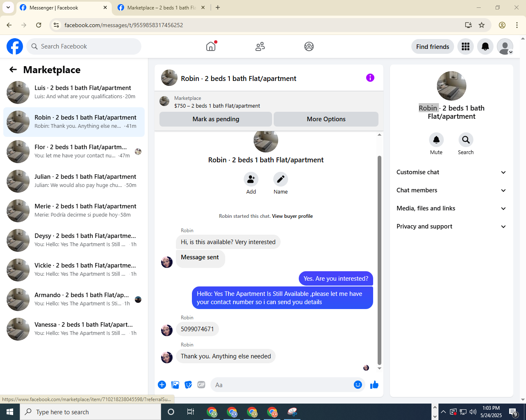Image resolution: width=526 pixels, height=420 pixels.
Task: Open Julian apartment conversation
Action: pyautogui.click(x=74, y=181)
